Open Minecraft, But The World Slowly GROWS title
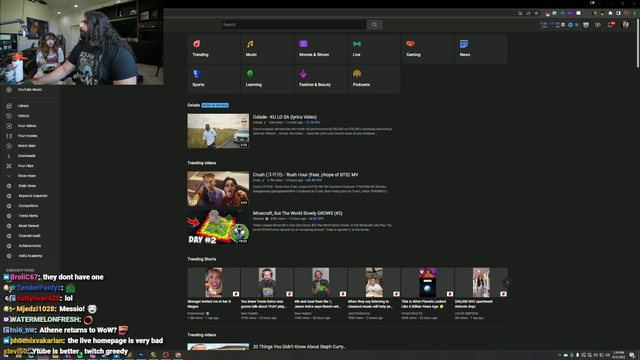 coord(298,213)
